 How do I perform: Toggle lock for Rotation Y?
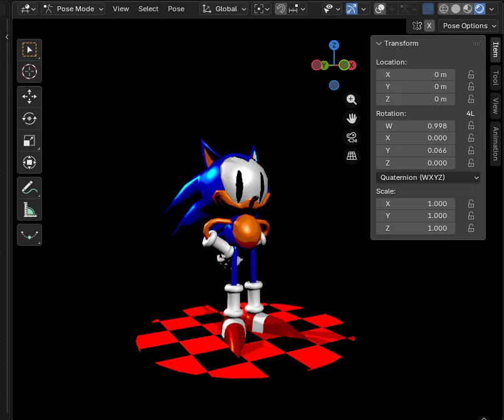[471, 150]
